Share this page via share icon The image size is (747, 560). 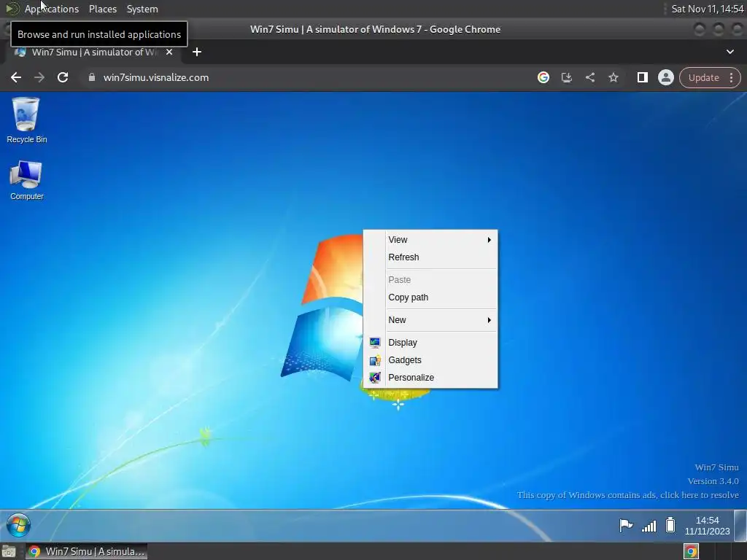tap(589, 77)
